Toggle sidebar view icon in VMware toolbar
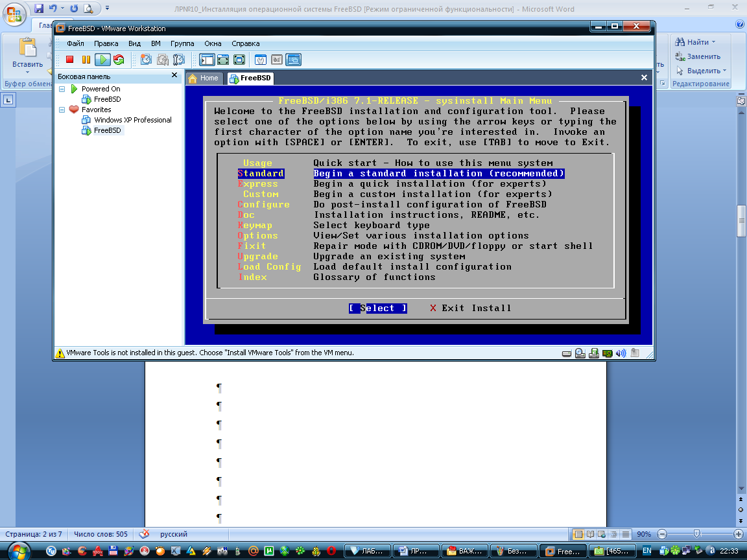Screen dimensions: 747x560 click(207, 60)
